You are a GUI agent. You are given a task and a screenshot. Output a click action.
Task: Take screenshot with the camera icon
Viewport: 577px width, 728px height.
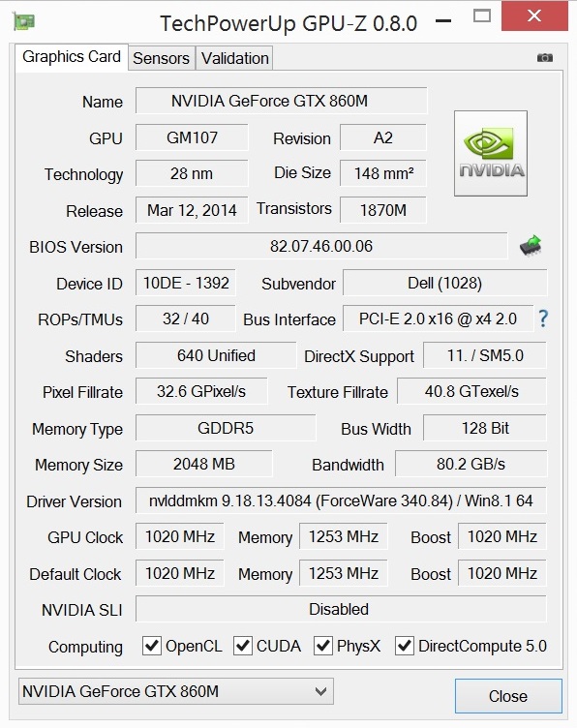pos(544,57)
